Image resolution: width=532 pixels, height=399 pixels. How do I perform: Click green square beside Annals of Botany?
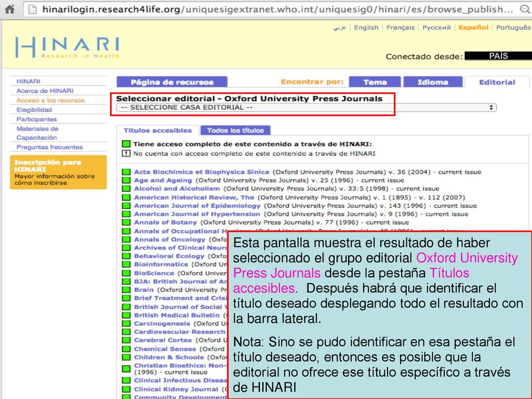pyautogui.click(x=126, y=222)
